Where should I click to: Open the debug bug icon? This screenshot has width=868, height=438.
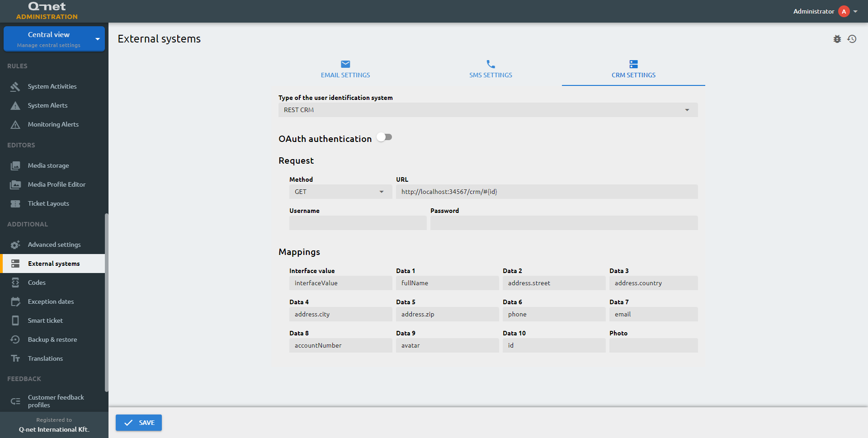(x=837, y=39)
